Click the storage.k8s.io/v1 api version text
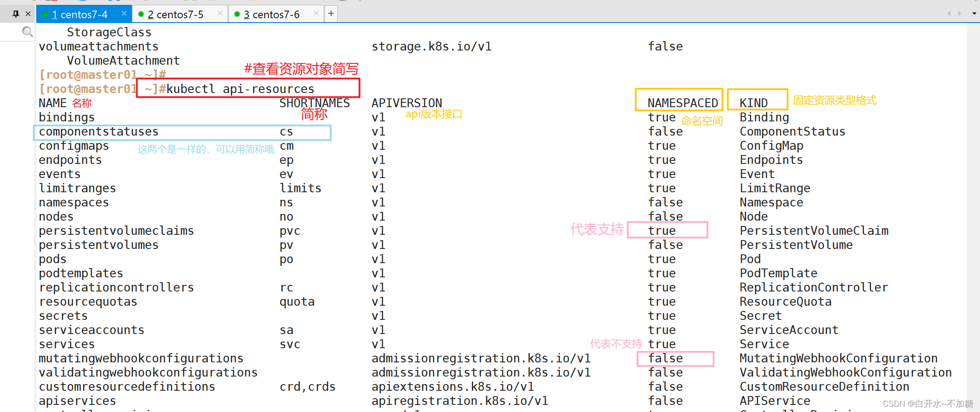The image size is (980, 412). tap(432, 47)
